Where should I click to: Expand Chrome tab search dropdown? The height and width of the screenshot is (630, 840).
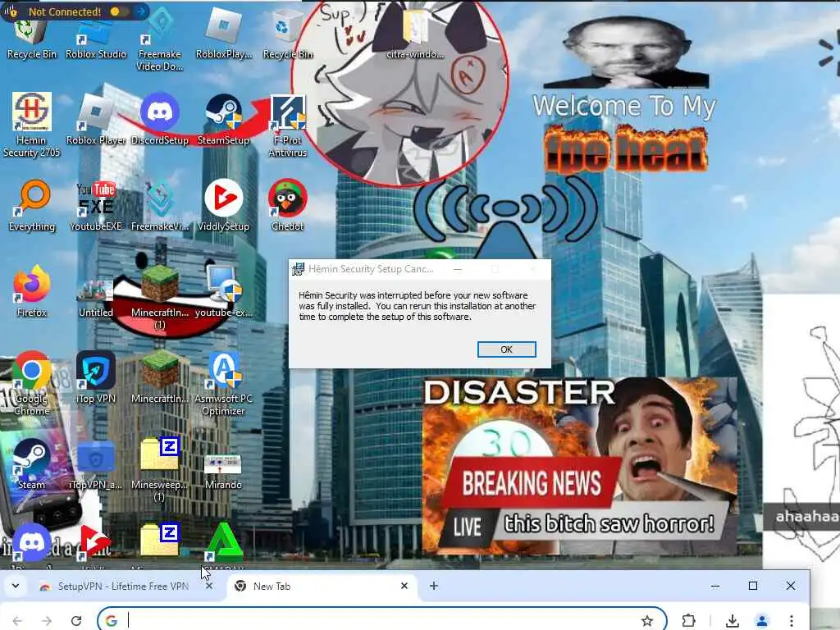(16, 586)
